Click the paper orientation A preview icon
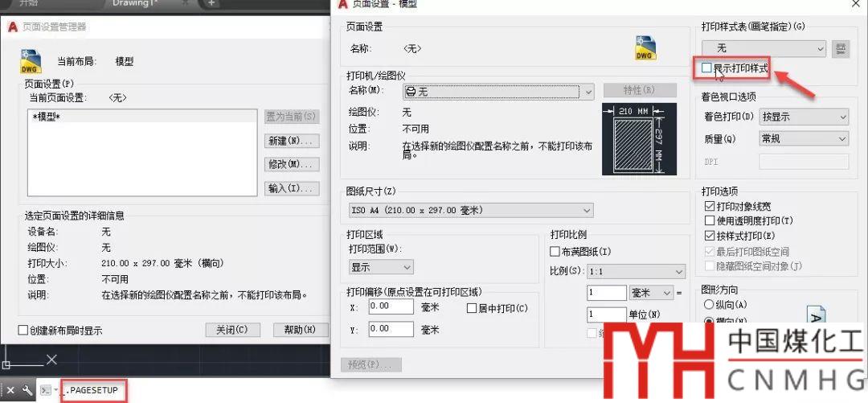This screenshot has width=868, height=403. 816,314
